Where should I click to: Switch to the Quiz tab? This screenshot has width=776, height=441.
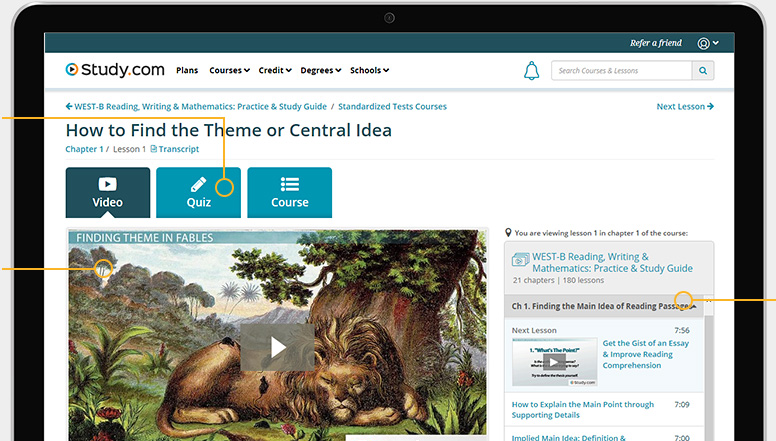[198, 193]
